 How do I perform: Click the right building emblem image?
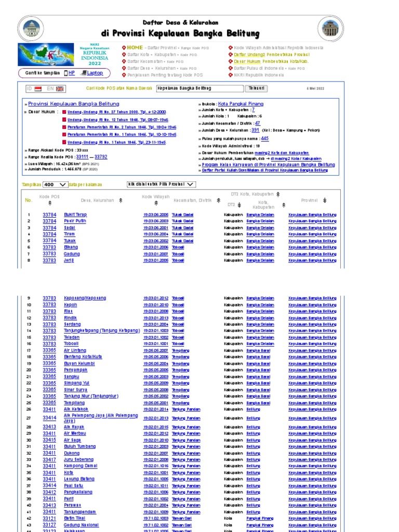point(330,29)
